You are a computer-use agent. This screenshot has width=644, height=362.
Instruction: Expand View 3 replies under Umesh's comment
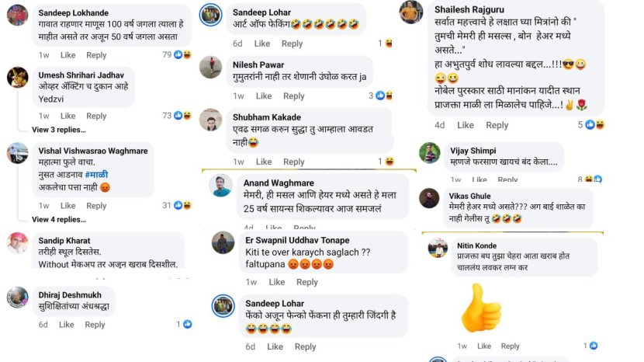click(59, 130)
